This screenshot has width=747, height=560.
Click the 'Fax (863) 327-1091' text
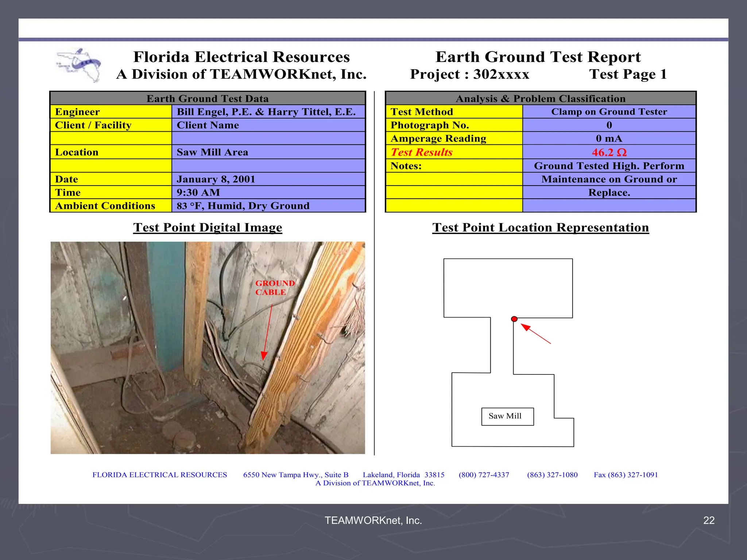pos(626,475)
